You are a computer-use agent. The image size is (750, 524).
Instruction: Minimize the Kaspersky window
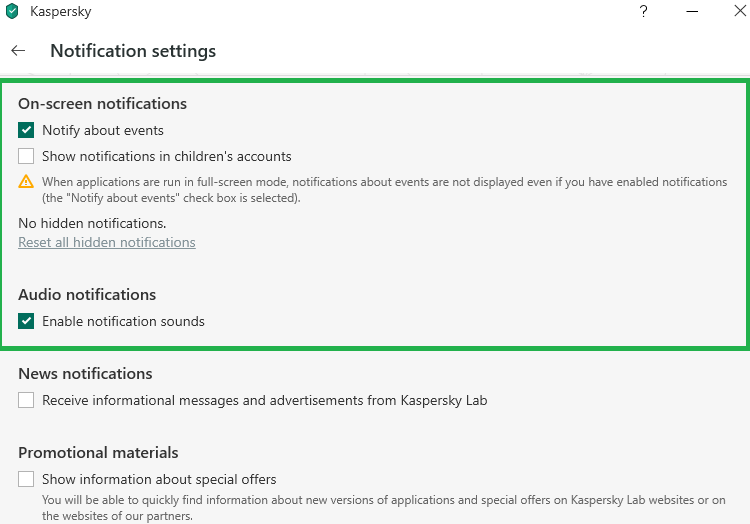(x=691, y=12)
